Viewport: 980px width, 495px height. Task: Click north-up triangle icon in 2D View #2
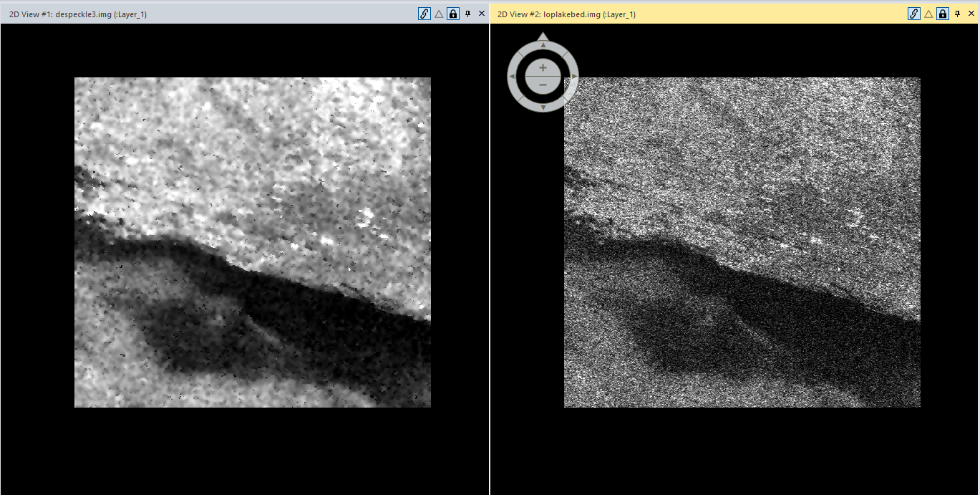point(928,14)
